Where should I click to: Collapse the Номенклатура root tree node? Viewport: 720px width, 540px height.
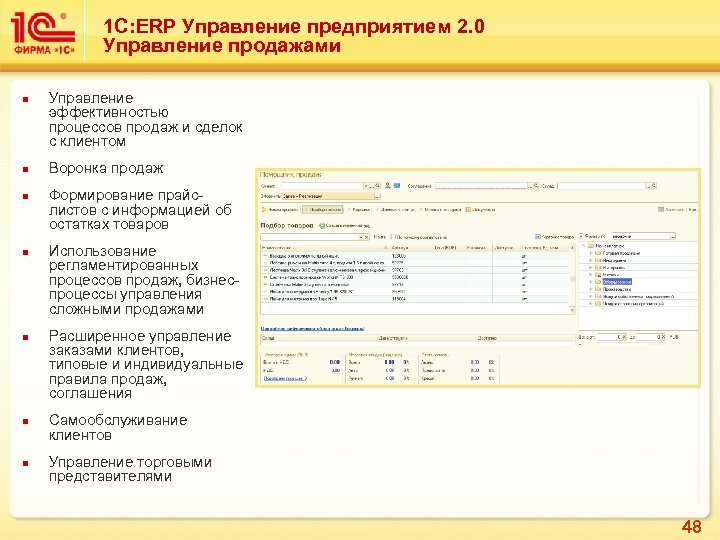point(584,246)
